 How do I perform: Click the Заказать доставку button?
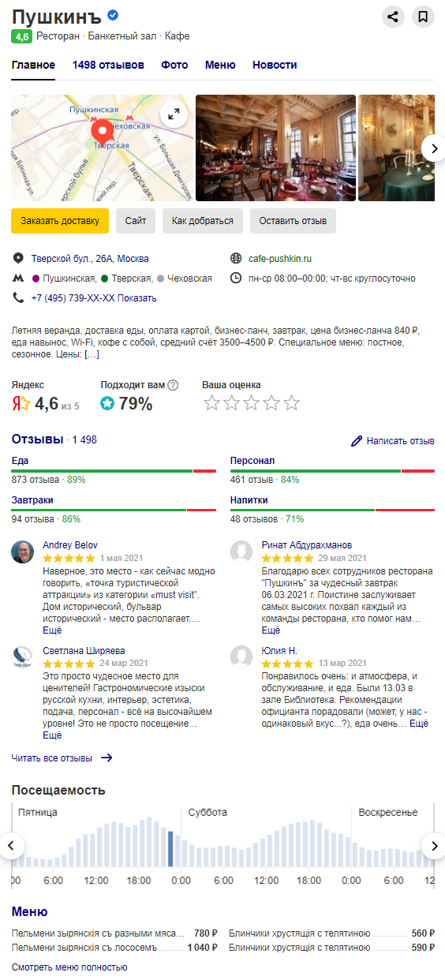tap(60, 221)
